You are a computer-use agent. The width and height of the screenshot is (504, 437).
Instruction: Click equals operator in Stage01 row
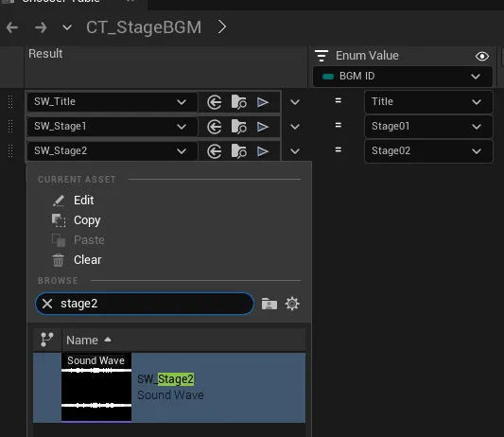pyautogui.click(x=339, y=125)
